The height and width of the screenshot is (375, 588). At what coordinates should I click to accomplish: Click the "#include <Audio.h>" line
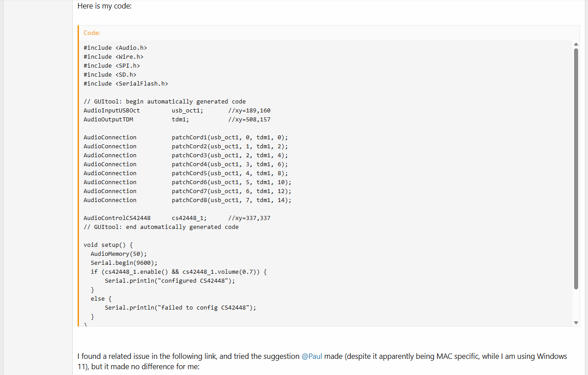click(115, 47)
